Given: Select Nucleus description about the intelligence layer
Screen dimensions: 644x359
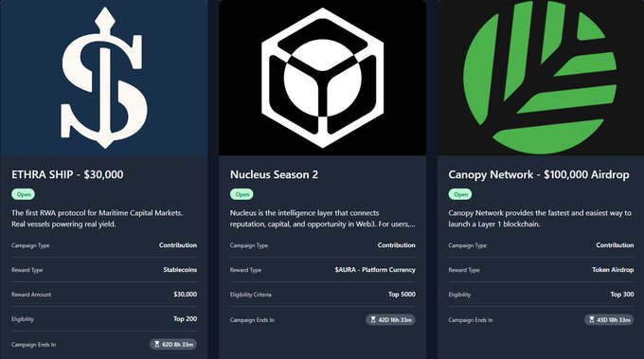Looking at the screenshot, I should pyautogui.click(x=322, y=219).
